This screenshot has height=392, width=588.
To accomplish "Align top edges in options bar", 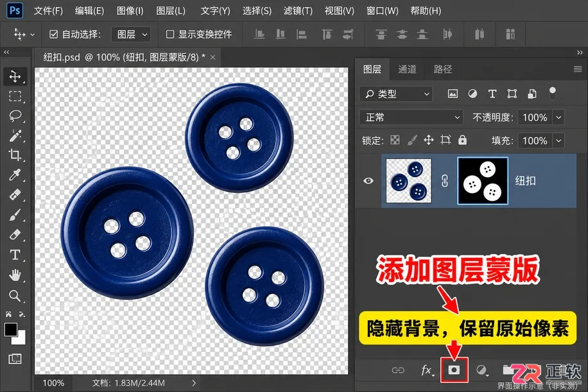I will tap(327, 34).
